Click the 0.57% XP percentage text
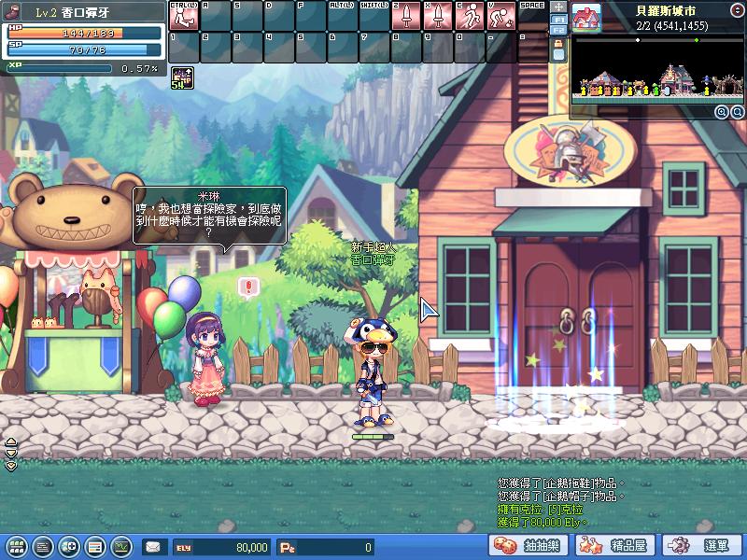747x560 pixels. [x=139, y=68]
